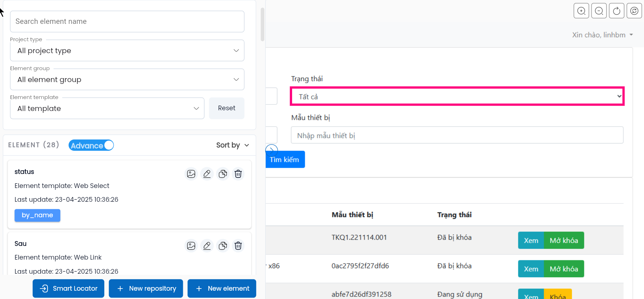Expand the Sort by menu
This screenshot has width=644, height=299.
232,145
